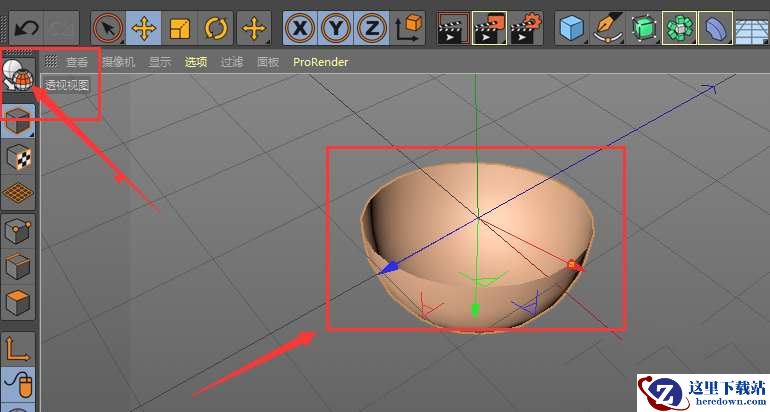Open the Cube primitive objects dropdown
The height and width of the screenshot is (412, 770).
pyautogui.click(x=572, y=29)
